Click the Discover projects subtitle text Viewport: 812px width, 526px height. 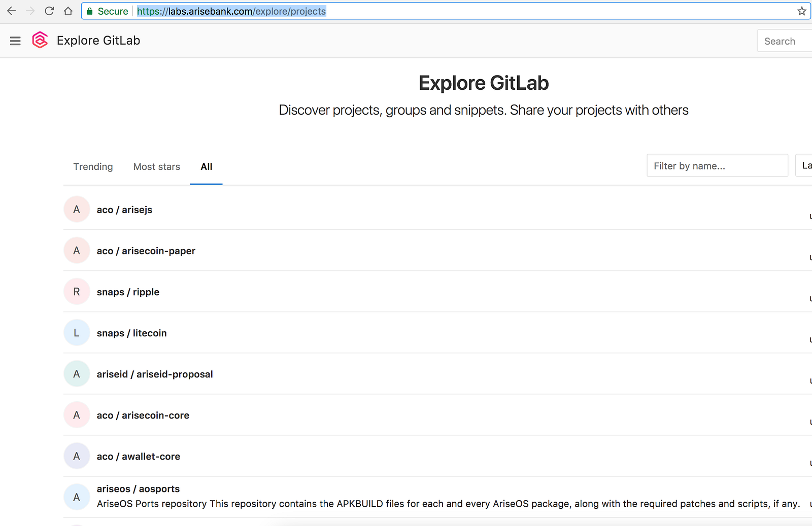point(484,110)
